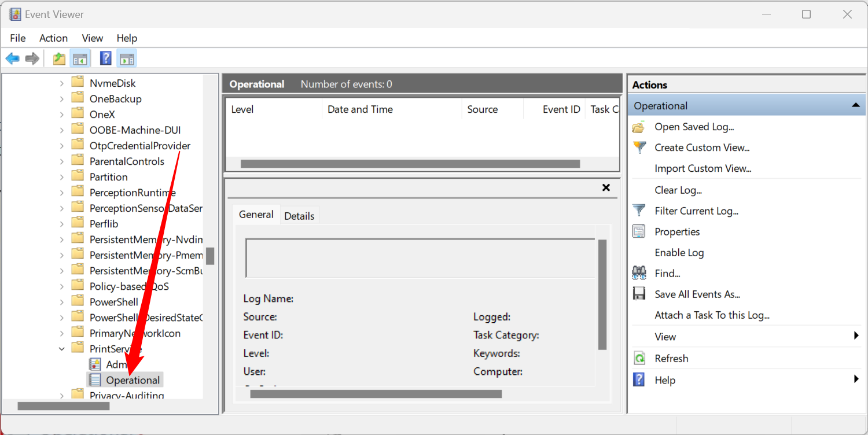Click the Forward arrow toolbar icon
The image size is (868, 435).
32,58
